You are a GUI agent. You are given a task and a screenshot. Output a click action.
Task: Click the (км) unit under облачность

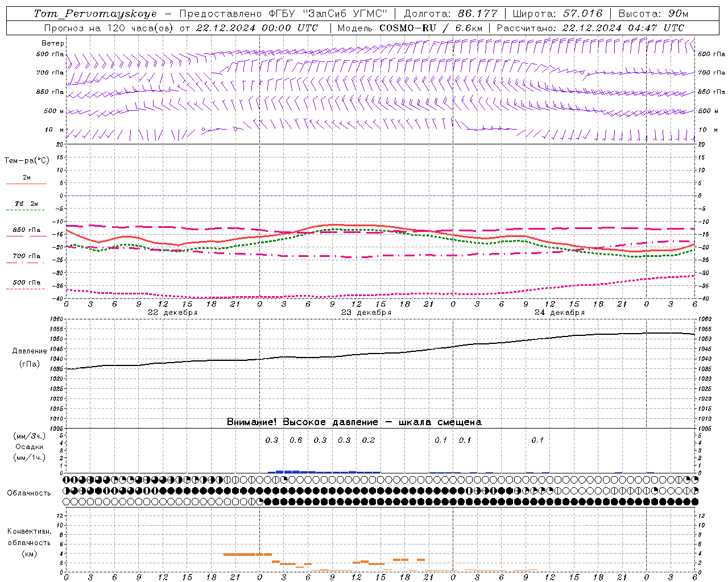(29, 554)
